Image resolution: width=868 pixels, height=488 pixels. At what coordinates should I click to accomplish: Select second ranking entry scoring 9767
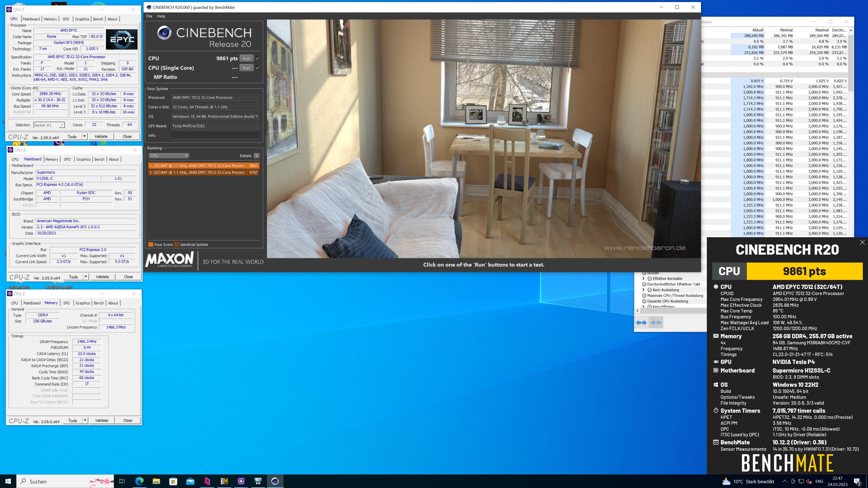coord(203,172)
